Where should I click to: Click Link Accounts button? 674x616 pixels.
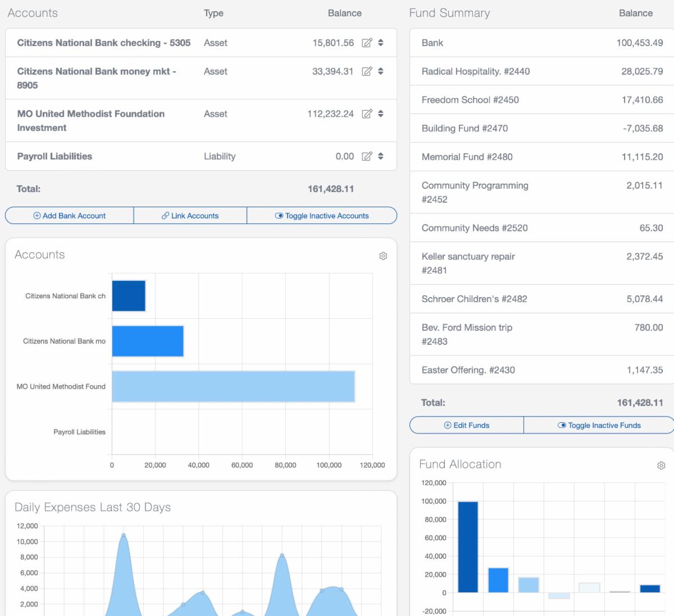[x=190, y=216]
